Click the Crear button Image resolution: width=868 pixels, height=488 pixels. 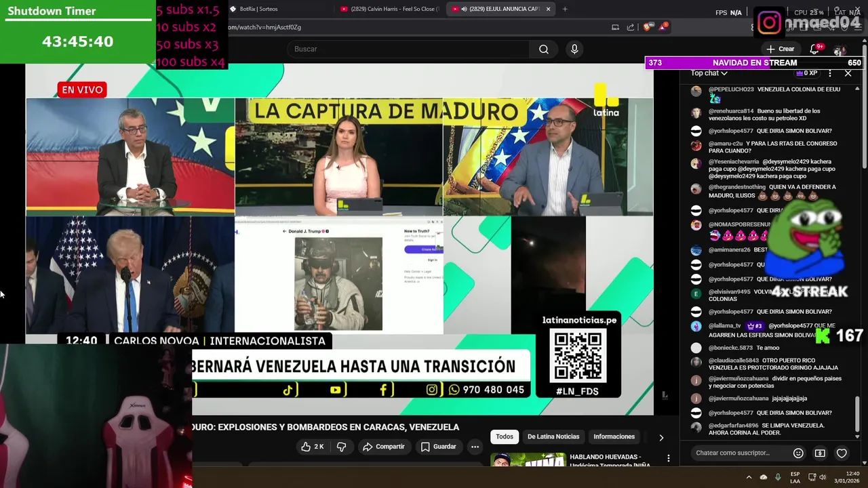click(x=781, y=49)
